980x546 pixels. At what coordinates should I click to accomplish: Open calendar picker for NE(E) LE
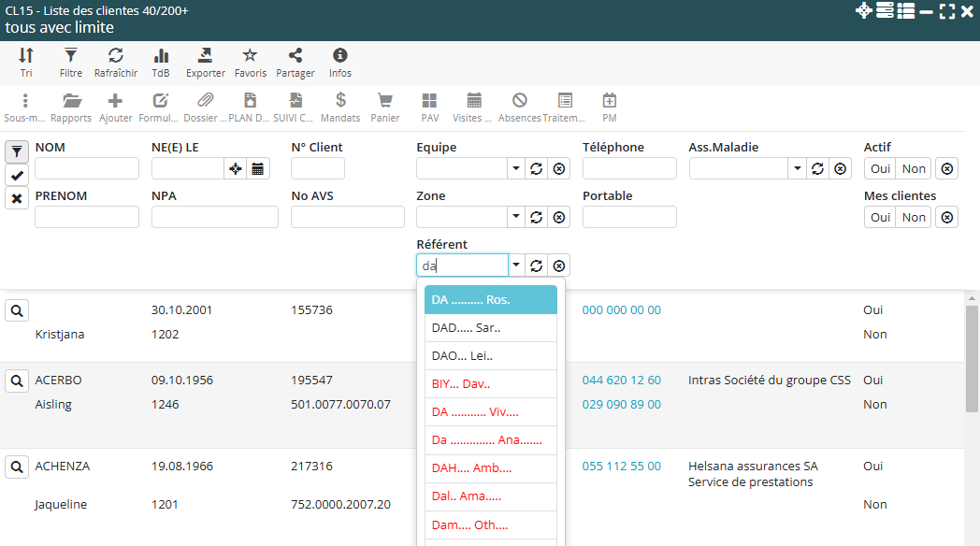click(258, 168)
